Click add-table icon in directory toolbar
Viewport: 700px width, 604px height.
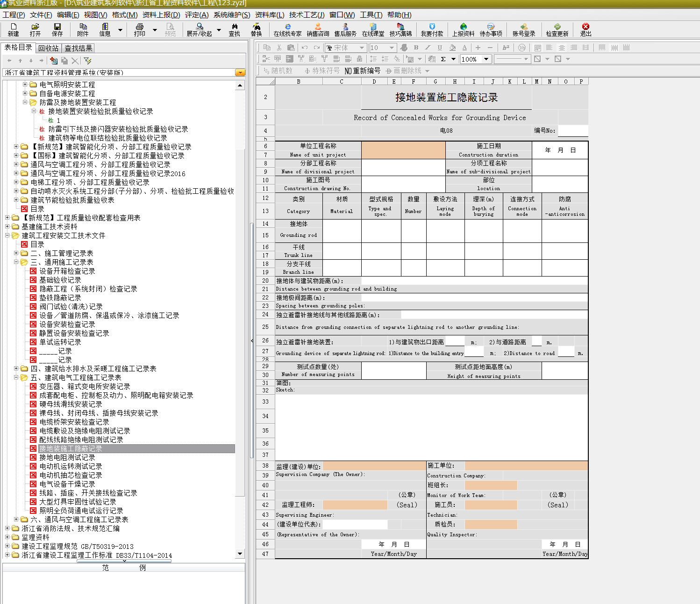coord(54,61)
